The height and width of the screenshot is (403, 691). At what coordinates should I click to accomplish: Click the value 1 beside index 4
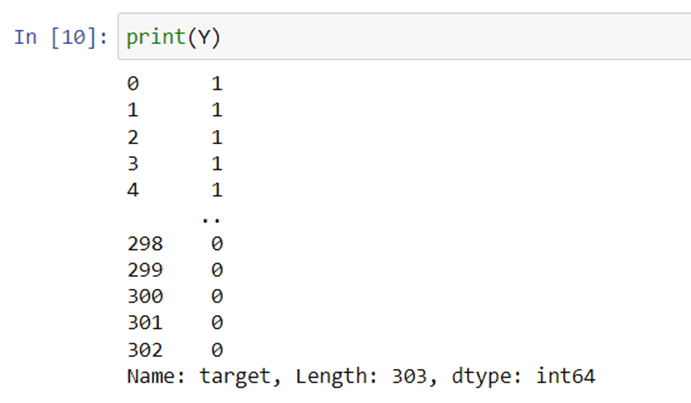217,190
